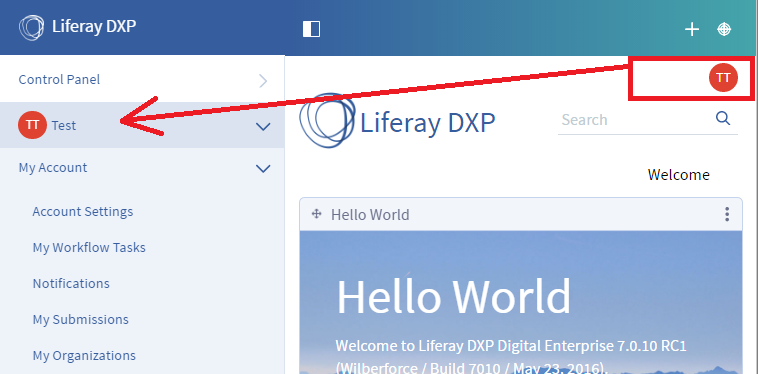The width and height of the screenshot is (758, 374).
Task: Open My Submissions
Action: (81, 319)
